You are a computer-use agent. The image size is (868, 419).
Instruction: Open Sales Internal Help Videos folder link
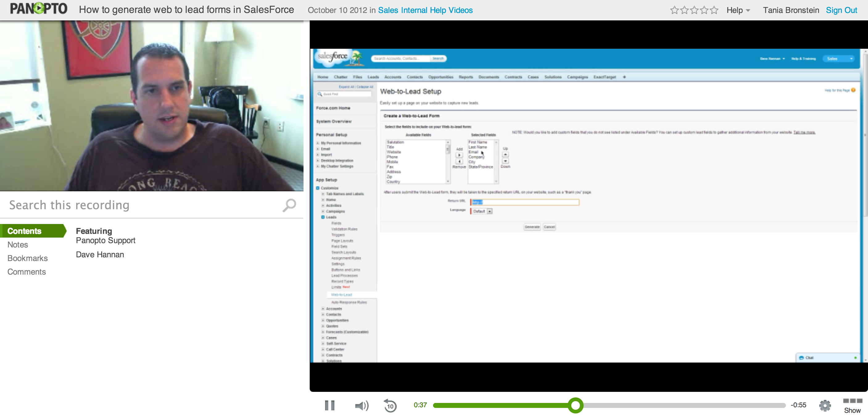point(425,10)
